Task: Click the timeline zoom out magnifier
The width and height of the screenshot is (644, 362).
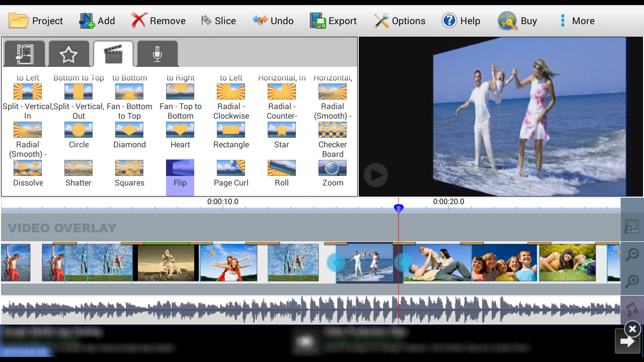Action: click(x=632, y=255)
